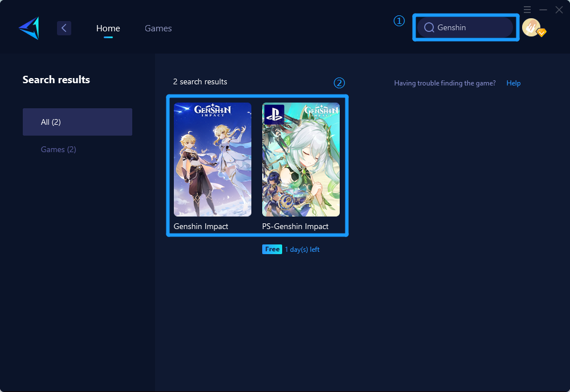The height and width of the screenshot is (392, 570).
Task: Click the Help link
Action: (514, 83)
